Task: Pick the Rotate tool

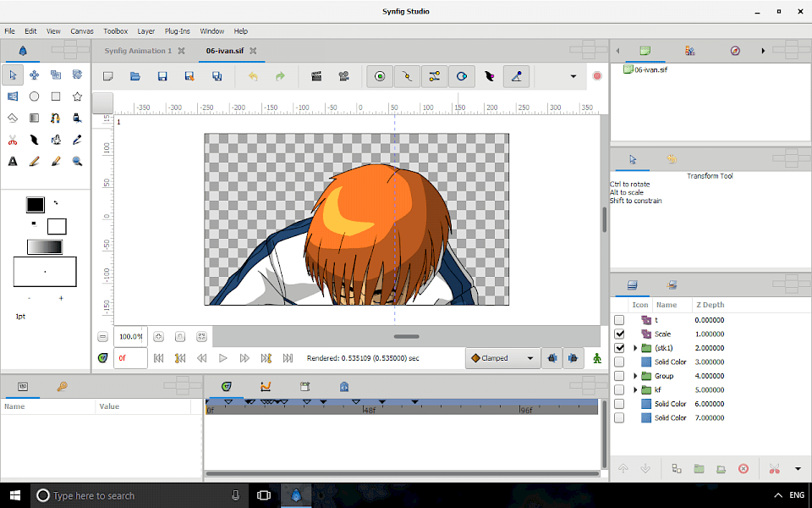Action: (x=77, y=75)
